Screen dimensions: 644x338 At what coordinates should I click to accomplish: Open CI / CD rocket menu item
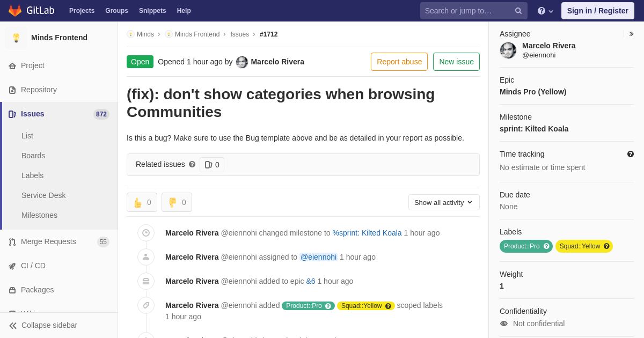tap(59, 266)
